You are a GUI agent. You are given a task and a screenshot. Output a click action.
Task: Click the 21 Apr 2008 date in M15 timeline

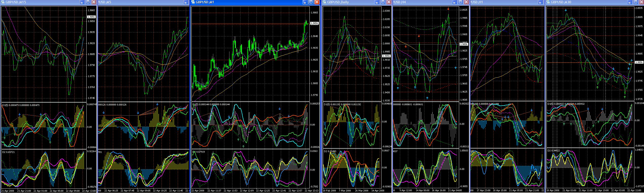[x=8, y=191]
